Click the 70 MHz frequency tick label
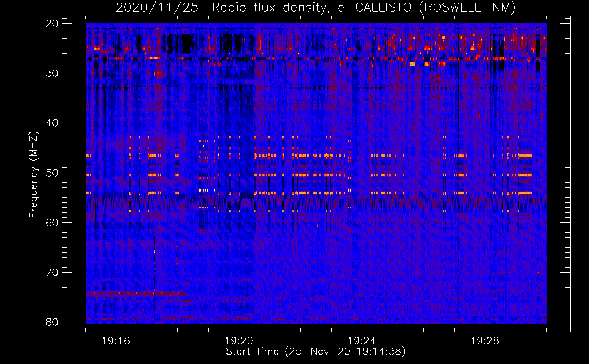This screenshot has height=364, width=589. (52, 273)
